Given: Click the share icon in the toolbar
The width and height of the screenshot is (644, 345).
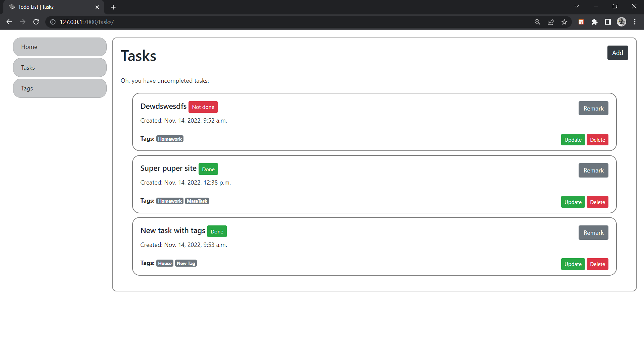Looking at the screenshot, I should coord(551,22).
